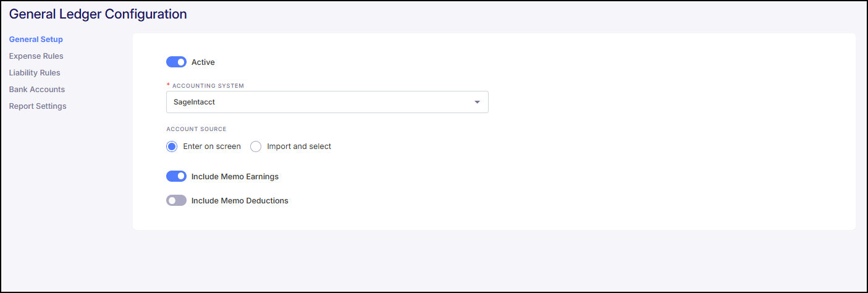Switch to Report Settings
868x293 pixels.
pyautogui.click(x=38, y=106)
